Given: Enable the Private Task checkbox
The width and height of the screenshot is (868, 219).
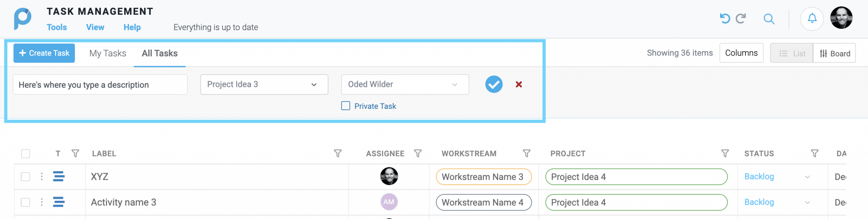Looking at the screenshot, I should pos(346,106).
